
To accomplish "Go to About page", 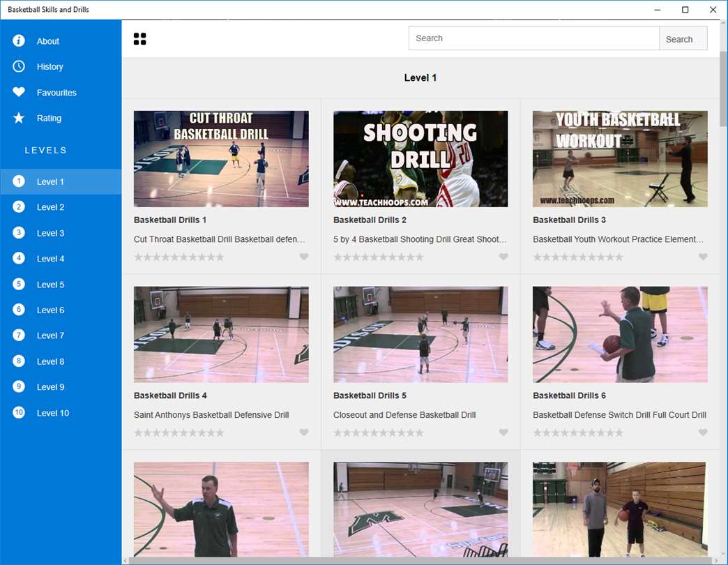I will [48, 41].
